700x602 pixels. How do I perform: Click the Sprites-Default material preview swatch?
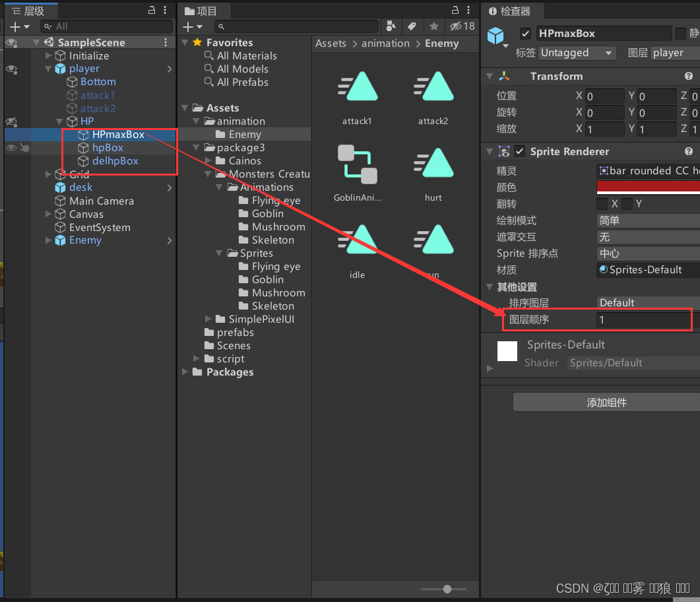(x=507, y=351)
